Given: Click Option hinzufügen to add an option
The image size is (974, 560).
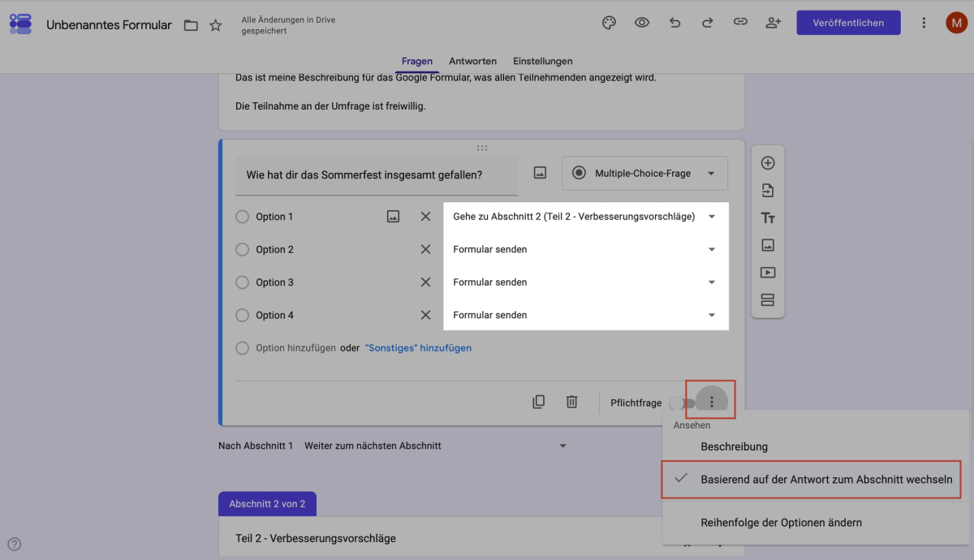Looking at the screenshot, I should [295, 348].
